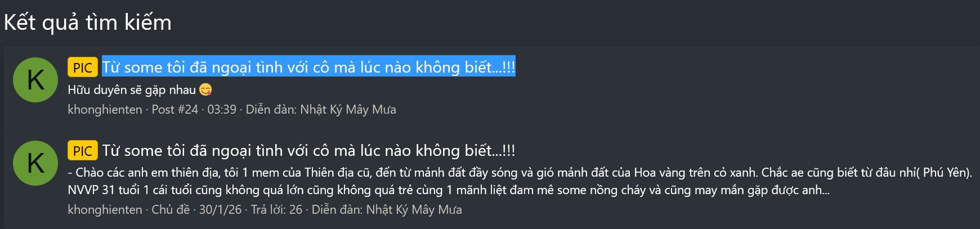
Task: Click the "Post #24" label
Action: [x=174, y=110]
